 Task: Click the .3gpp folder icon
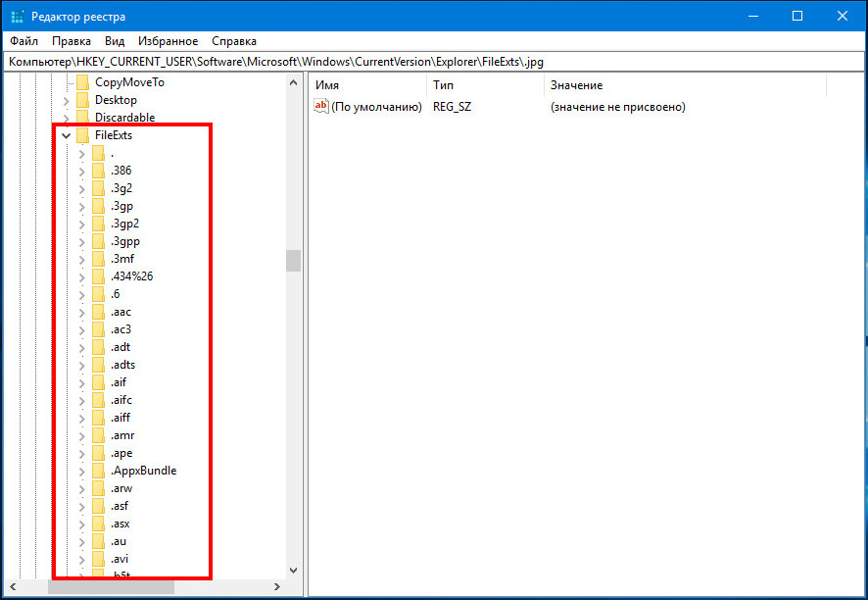click(x=98, y=241)
